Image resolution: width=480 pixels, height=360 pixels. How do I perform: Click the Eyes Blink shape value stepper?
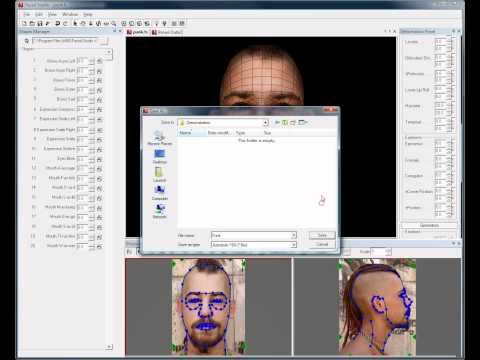pos(91,159)
